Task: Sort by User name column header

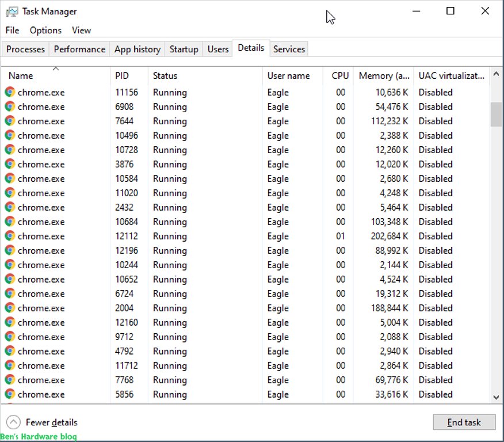Action: coord(292,75)
